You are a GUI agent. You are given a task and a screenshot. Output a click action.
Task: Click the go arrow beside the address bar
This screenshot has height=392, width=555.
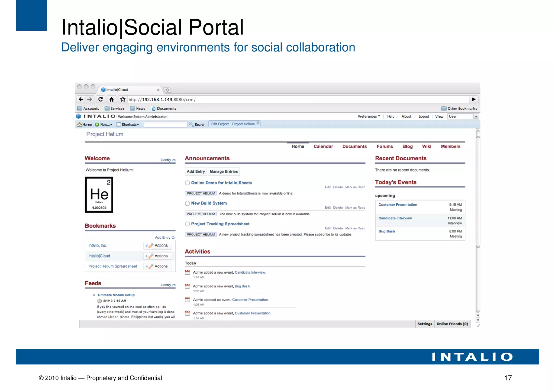point(474,99)
